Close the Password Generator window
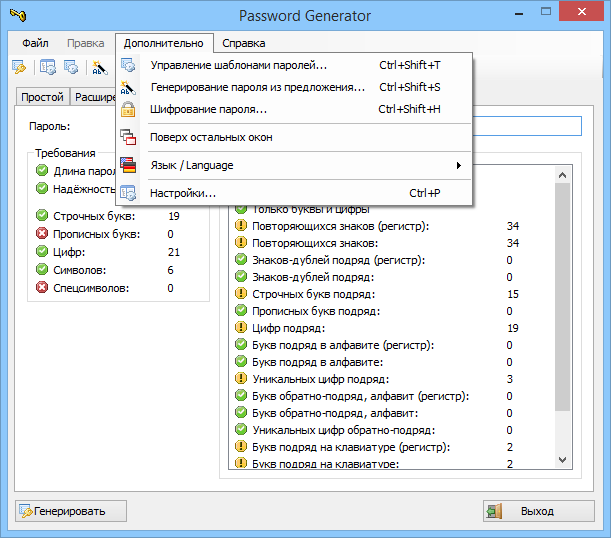The width and height of the screenshot is (611, 538). pyautogui.click(x=582, y=11)
